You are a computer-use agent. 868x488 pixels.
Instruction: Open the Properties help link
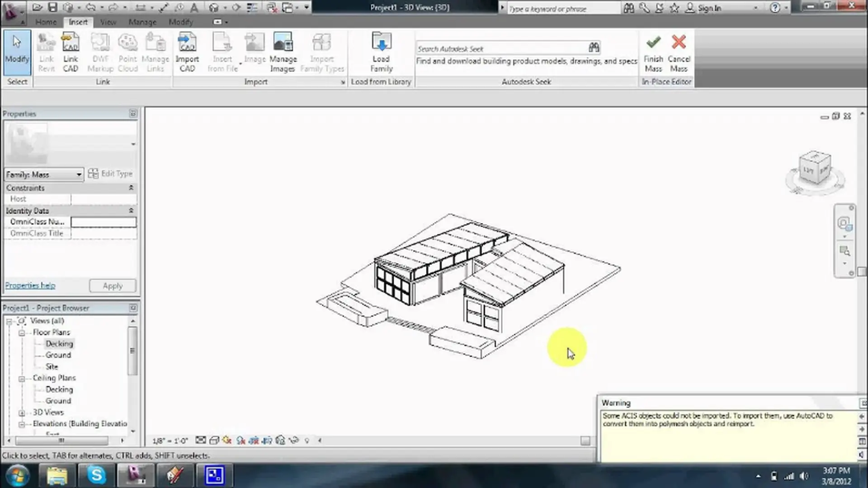[30, 285]
